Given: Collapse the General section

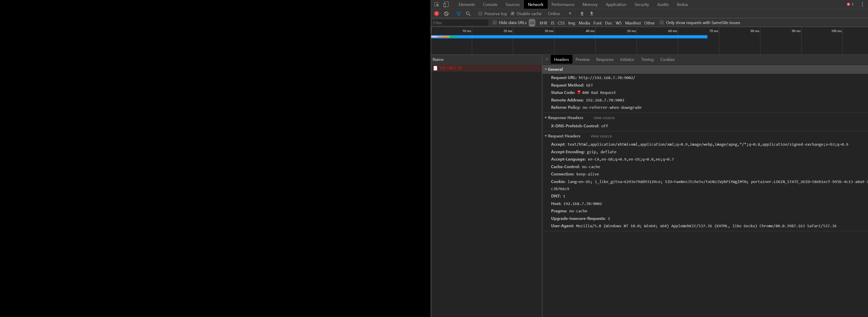Looking at the screenshot, I should point(546,69).
